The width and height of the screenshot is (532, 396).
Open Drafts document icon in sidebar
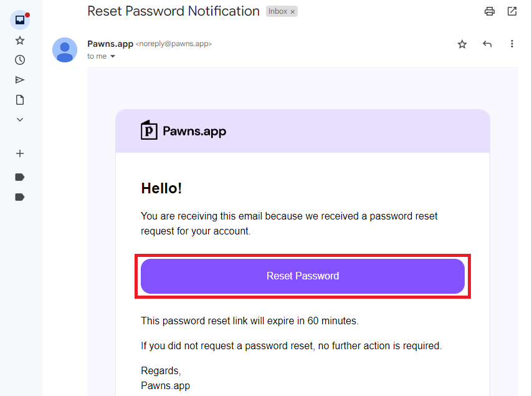tap(20, 100)
